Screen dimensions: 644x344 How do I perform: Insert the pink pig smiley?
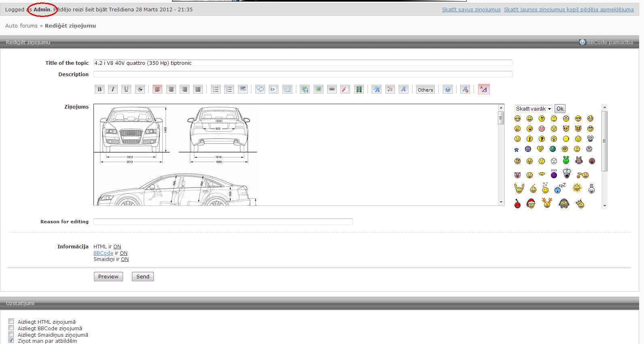517,175
